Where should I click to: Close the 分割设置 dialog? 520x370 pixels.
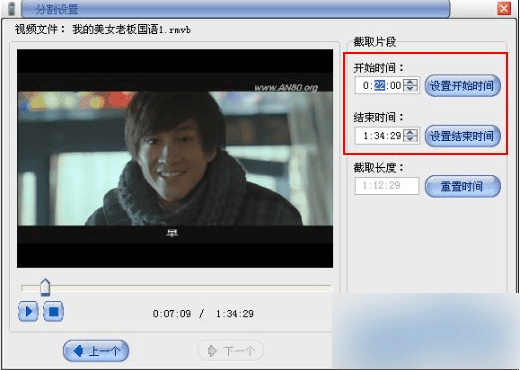pos(504,9)
